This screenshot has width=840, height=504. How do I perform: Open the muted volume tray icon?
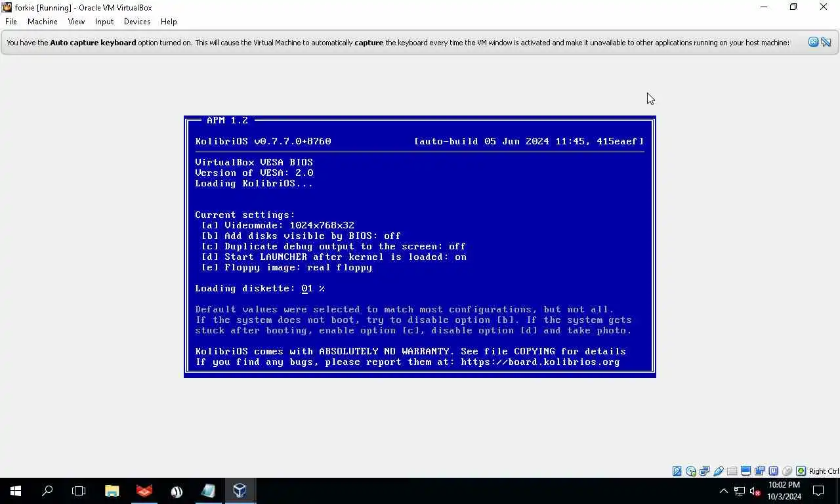755,491
